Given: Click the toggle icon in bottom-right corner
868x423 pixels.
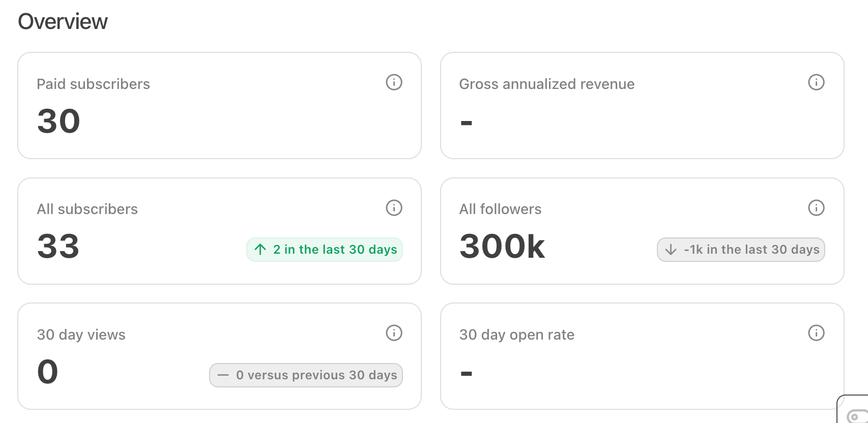Looking at the screenshot, I should (857, 416).
